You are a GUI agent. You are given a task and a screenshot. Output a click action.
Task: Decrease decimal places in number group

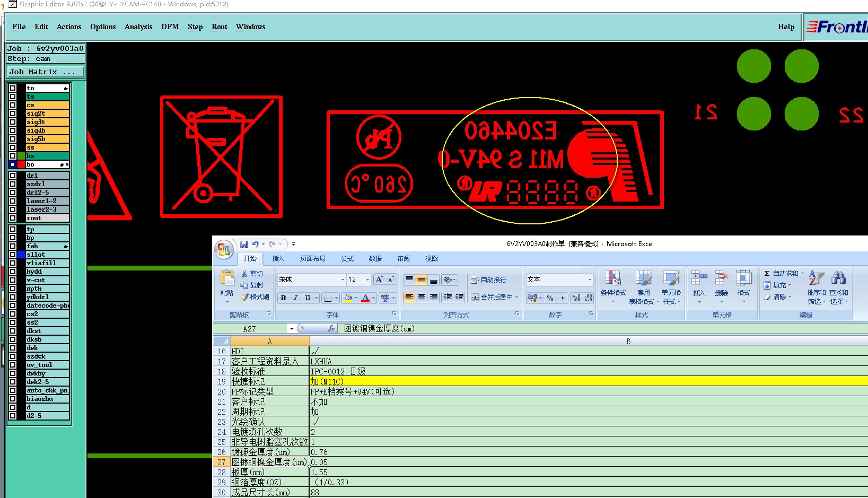pyautogui.click(x=588, y=298)
